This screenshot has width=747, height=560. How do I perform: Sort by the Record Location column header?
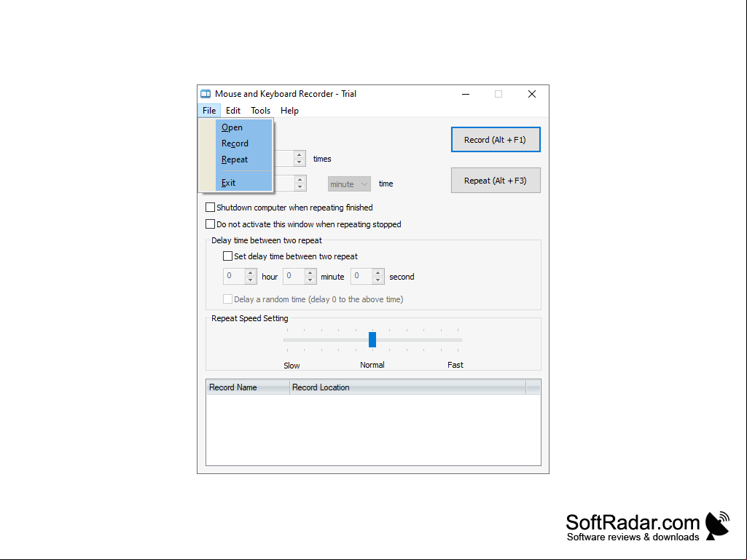coord(408,387)
